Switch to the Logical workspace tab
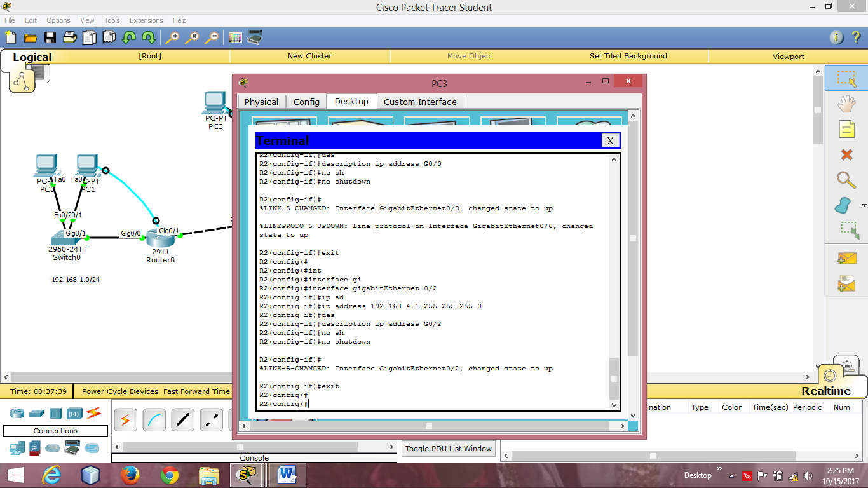 coord(32,57)
